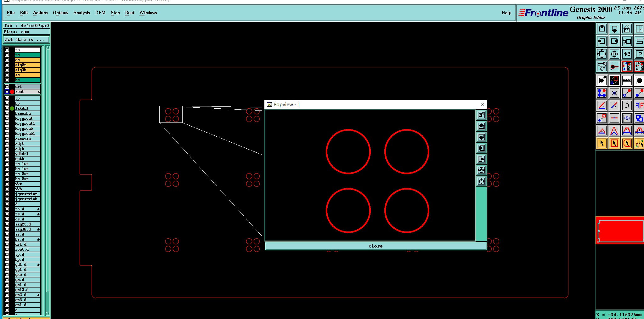Toggle checkbox for the 'sig2t' layer
This screenshot has width=644, height=319.
click(7, 65)
